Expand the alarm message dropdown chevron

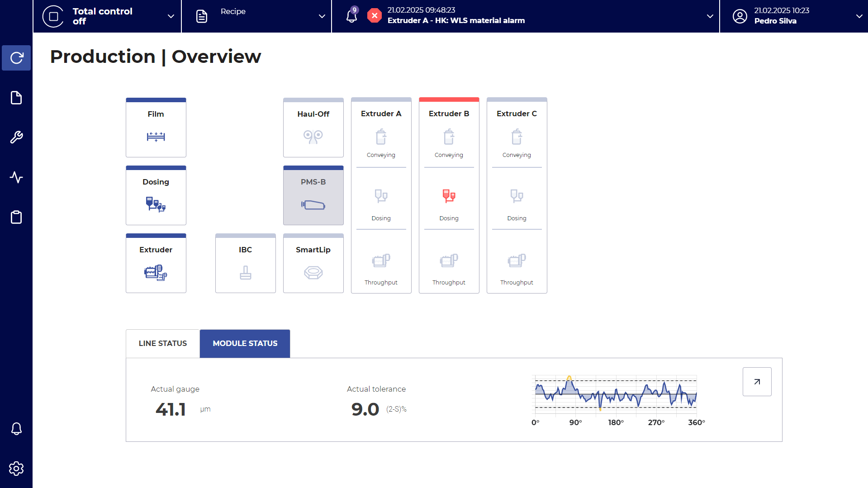click(x=710, y=16)
